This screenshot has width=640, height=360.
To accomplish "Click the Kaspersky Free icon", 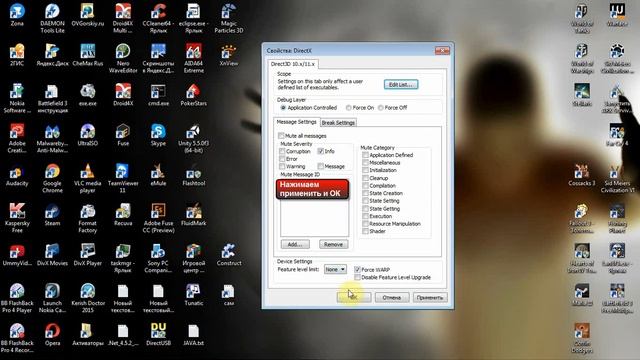I will coord(17,218).
